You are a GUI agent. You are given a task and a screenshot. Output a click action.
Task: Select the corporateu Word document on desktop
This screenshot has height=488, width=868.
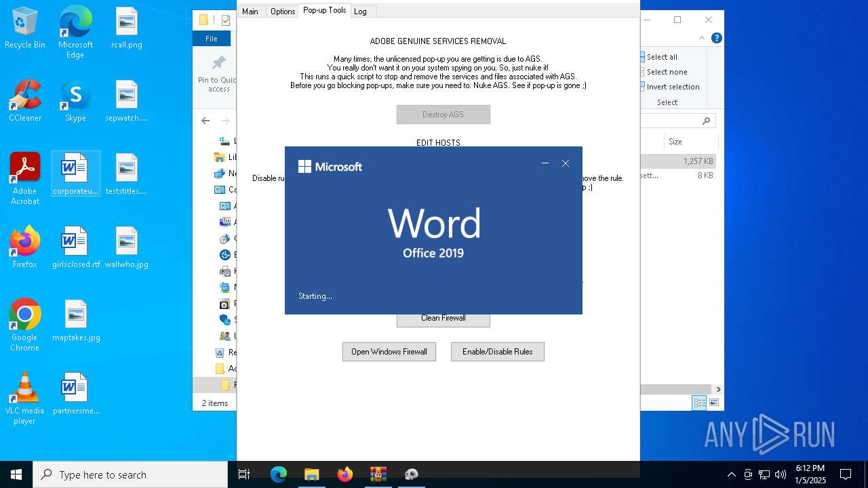pos(75,174)
